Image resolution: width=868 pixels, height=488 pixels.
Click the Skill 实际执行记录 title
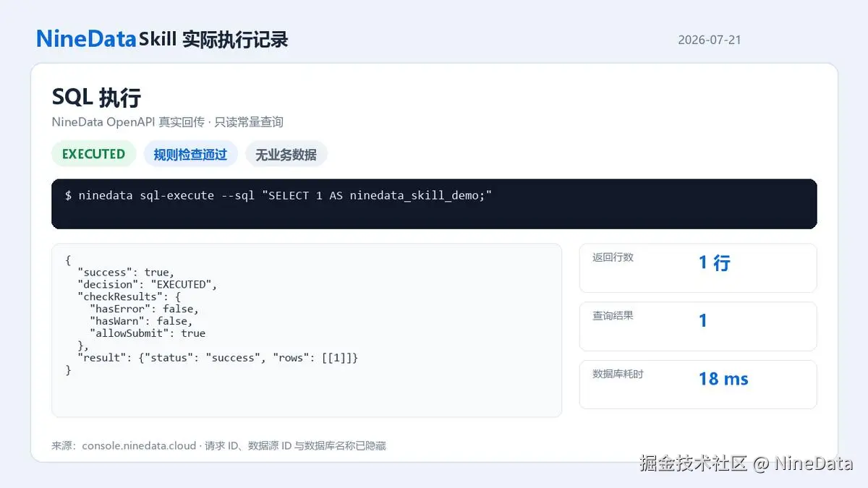tap(213, 39)
